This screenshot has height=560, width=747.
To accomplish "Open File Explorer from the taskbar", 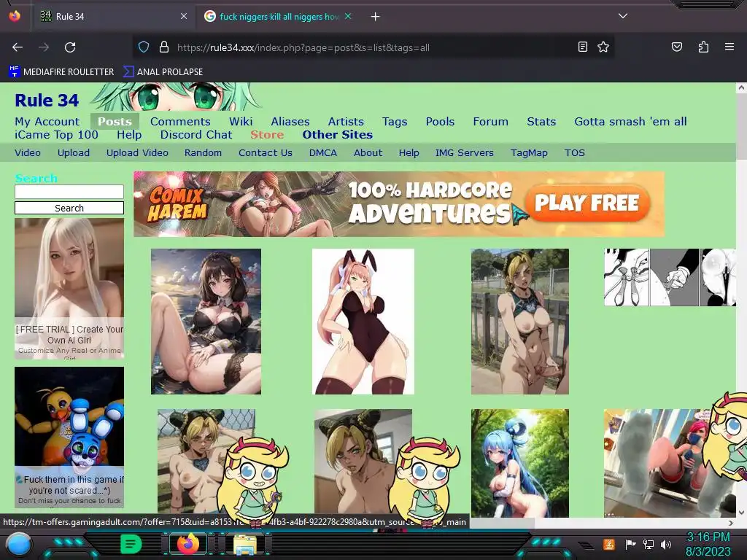I will [x=245, y=545].
